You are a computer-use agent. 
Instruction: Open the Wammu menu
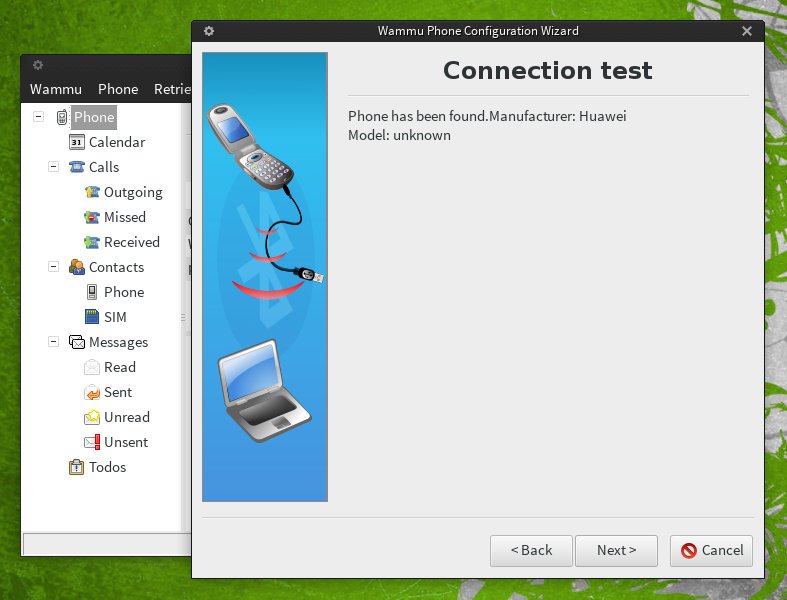pyautogui.click(x=56, y=89)
